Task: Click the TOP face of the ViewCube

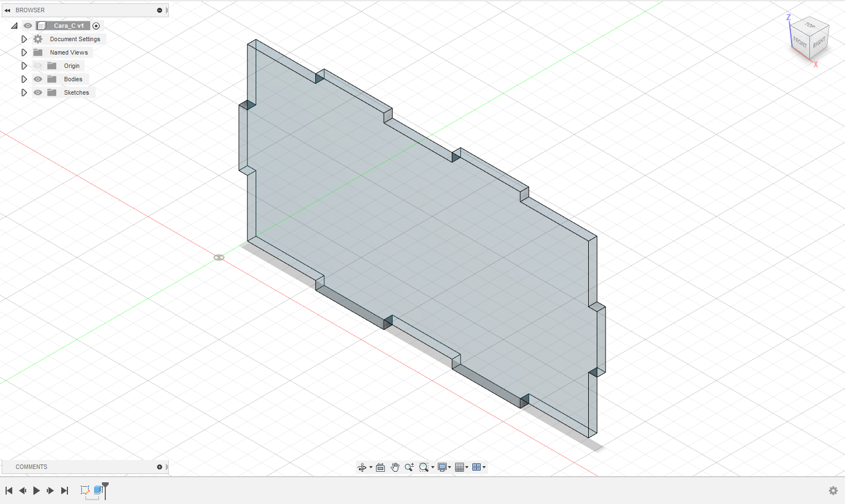Action: click(810, 25)
